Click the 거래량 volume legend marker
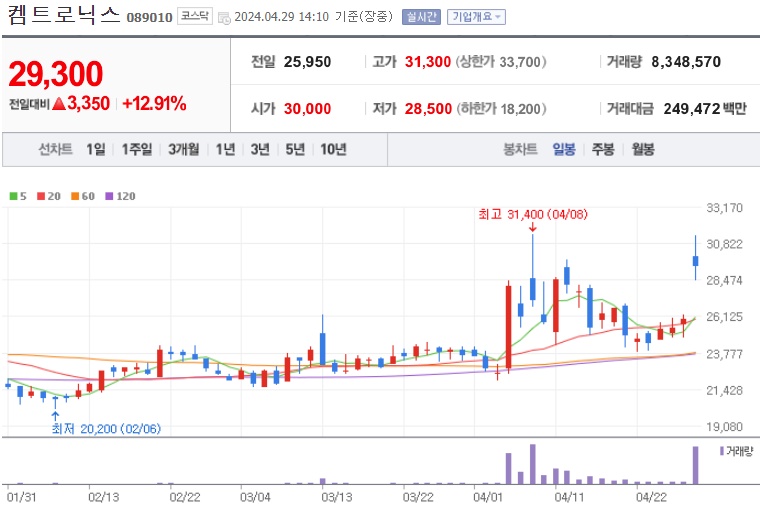760x509 pixels. 722,451
